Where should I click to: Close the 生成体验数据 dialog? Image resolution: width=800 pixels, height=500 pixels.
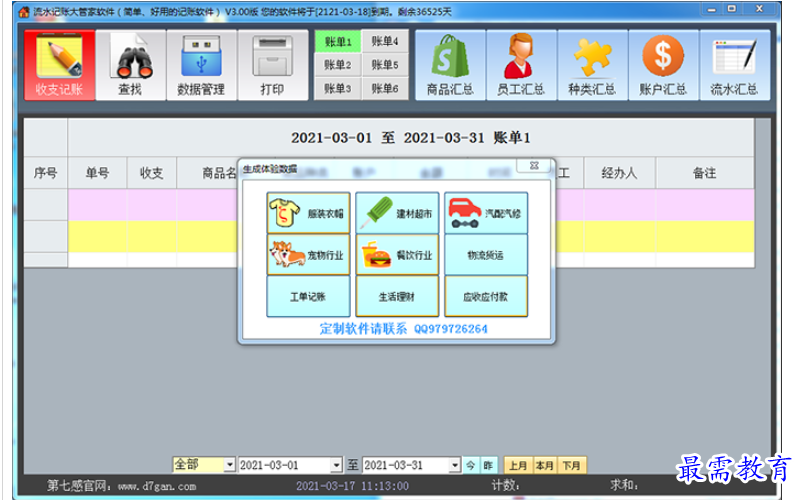click(x=534, y=165)
